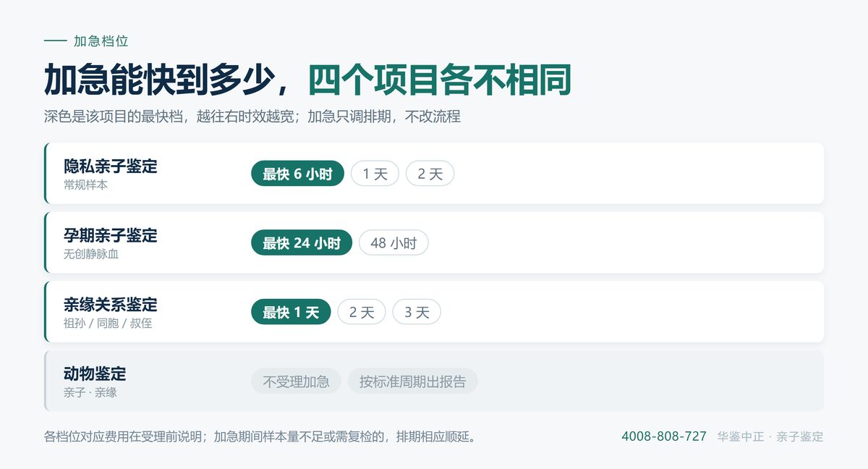This screenshot has width=868, height=469.
Task: Choose the 2 天 option for 隐私亲子鉴定
Action: click(430, 174)
